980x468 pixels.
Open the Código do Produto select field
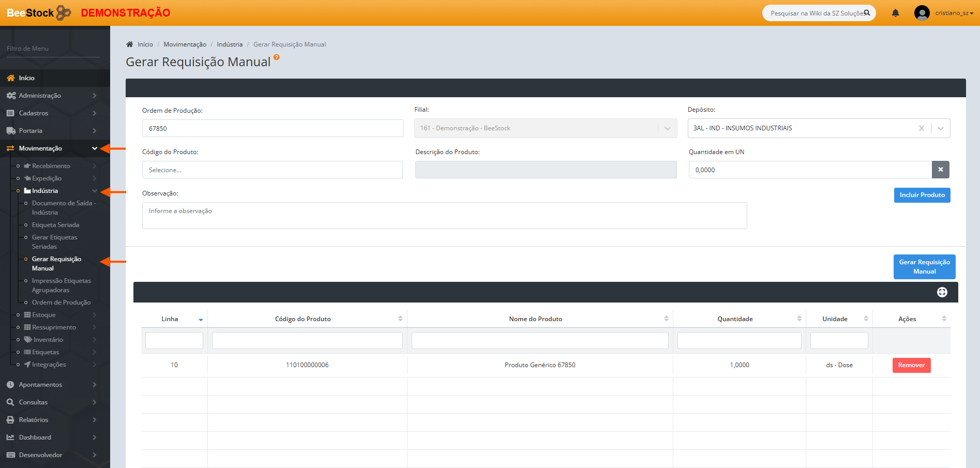(x=272, y=170)
